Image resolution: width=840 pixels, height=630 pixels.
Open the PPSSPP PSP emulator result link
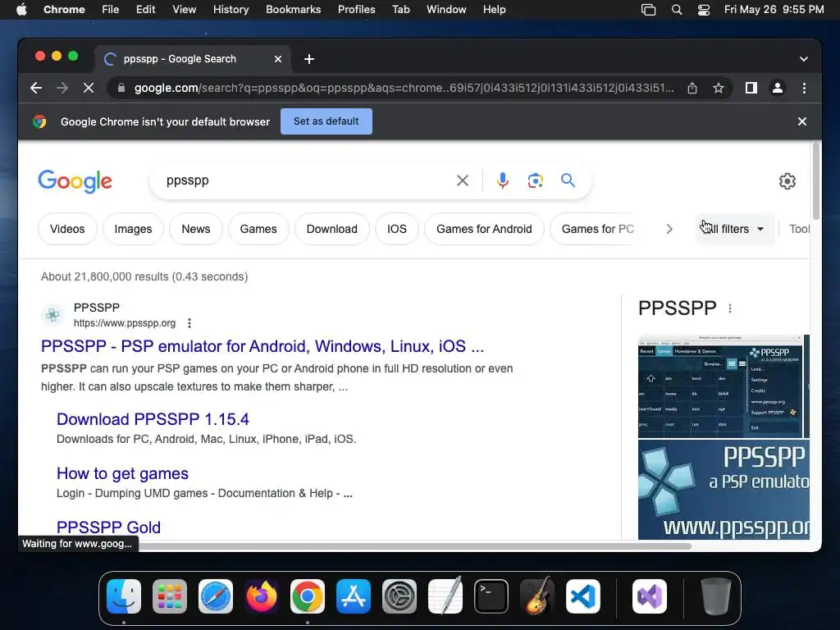click(x=262, y=346)
